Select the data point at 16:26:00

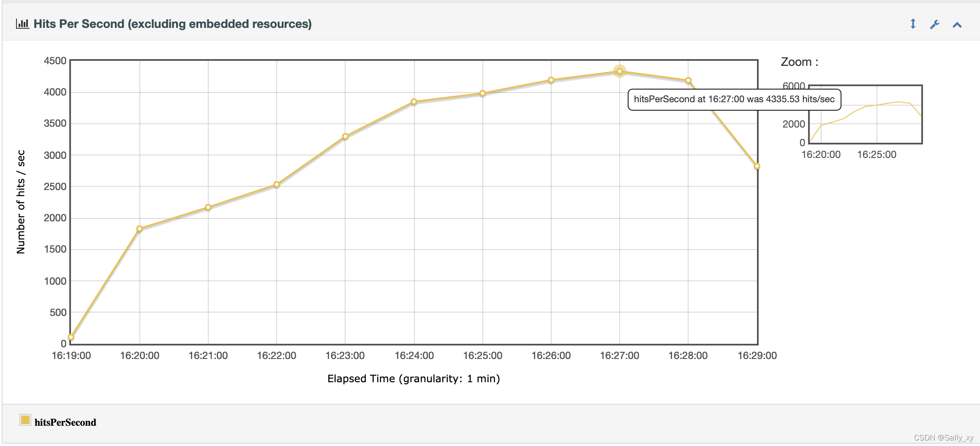click(551, 80)
